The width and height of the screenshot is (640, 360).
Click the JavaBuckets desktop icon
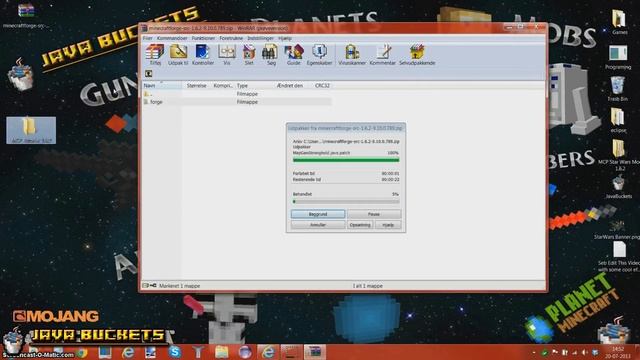point(619,187)
